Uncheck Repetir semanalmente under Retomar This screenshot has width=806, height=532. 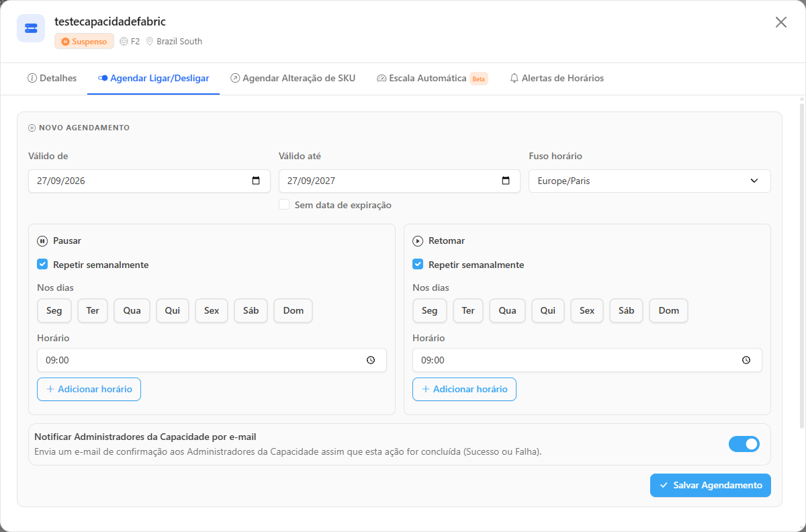pyautogui.click(x=418, y=265)
